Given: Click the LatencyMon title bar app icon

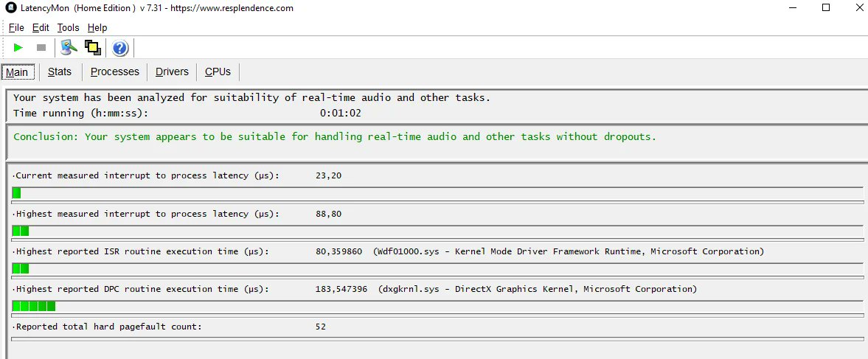Looking at the screenshot, I should pos(10,8).
